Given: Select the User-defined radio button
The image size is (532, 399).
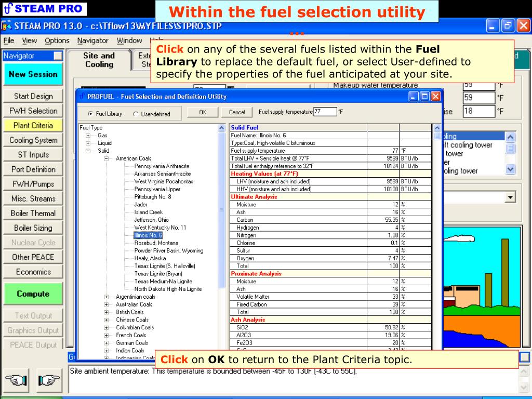Looking at the screenshot, I should (136, 114).
